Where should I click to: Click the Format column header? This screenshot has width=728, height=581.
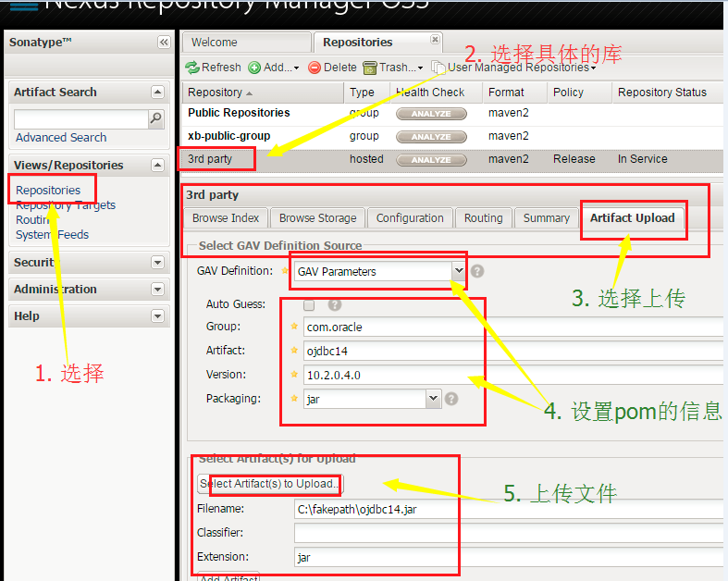515,93
